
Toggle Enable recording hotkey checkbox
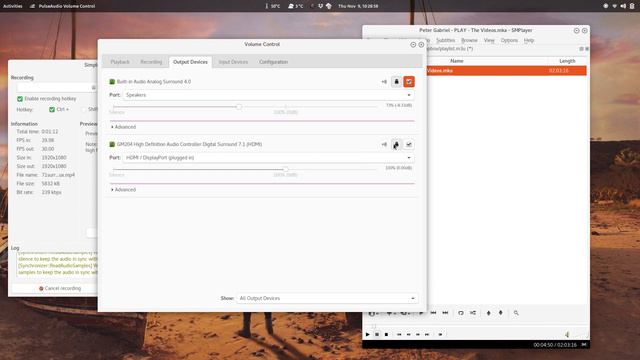[x=20, y=99]
